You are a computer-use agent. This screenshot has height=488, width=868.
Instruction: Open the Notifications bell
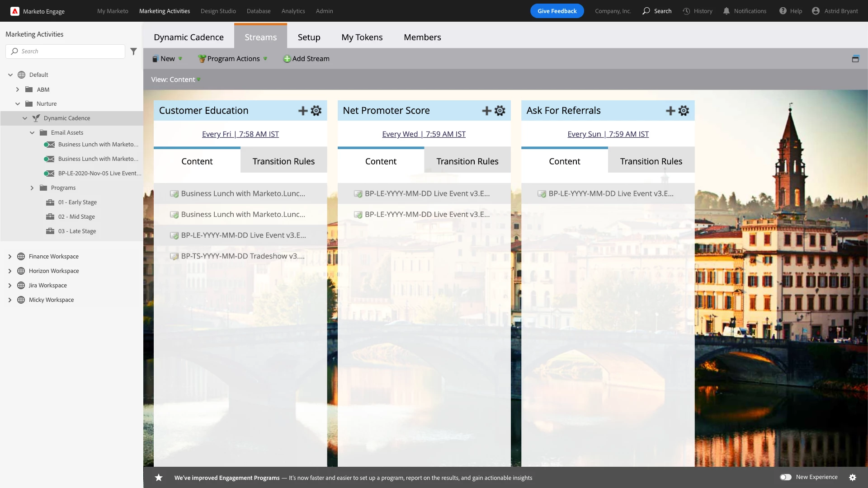click(726, 11)
